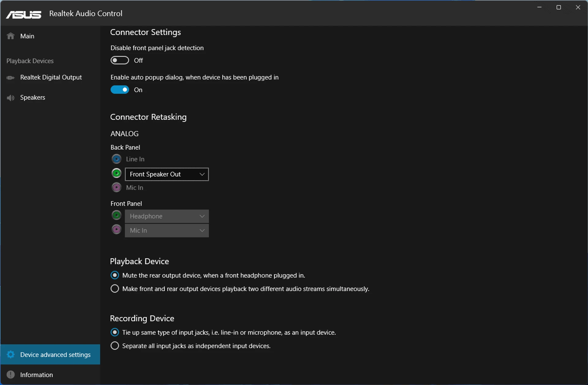
Task: Click the blue Line In jack icon
Action: (x=116, y=159)
